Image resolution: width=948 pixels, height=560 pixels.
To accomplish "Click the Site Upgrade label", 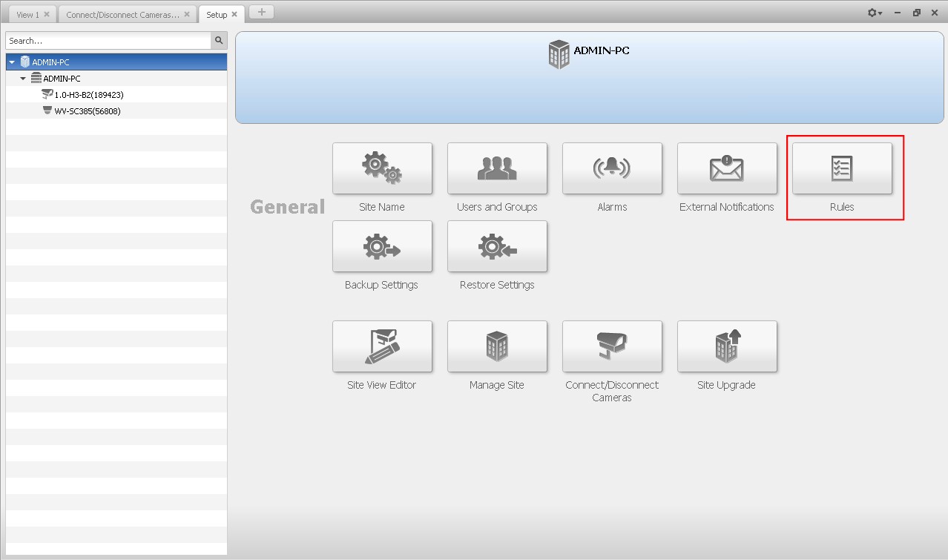I will [726, 385].
